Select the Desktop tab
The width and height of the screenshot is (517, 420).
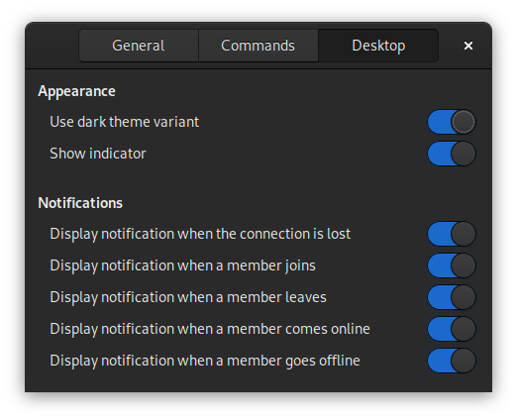pos(378,46)
